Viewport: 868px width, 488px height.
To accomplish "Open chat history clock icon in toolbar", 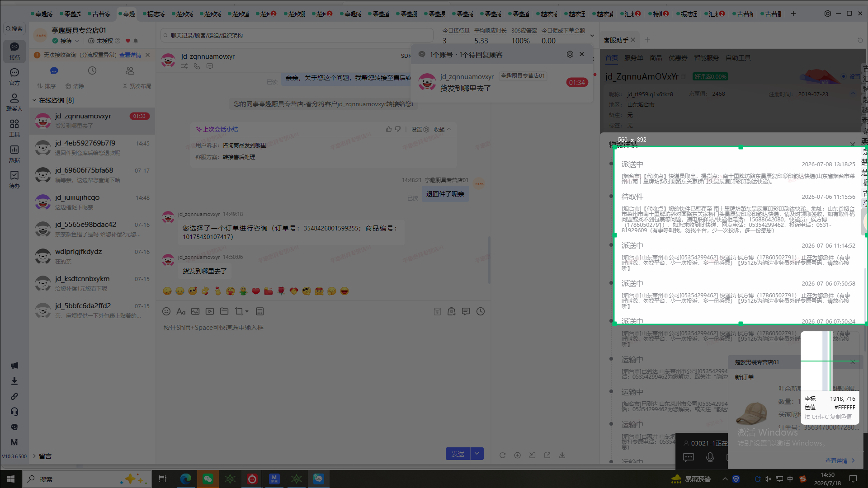I will [x=481, y=311].
